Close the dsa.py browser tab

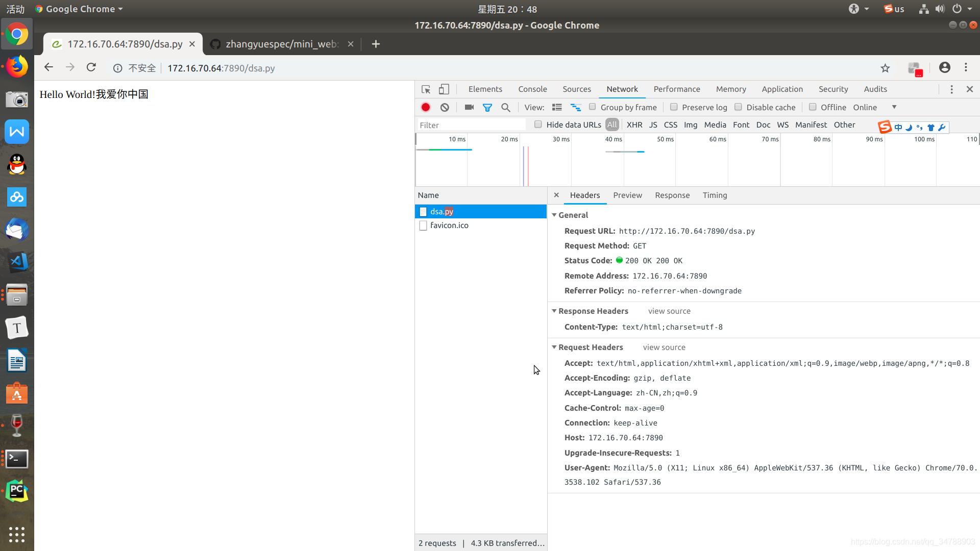192,44
